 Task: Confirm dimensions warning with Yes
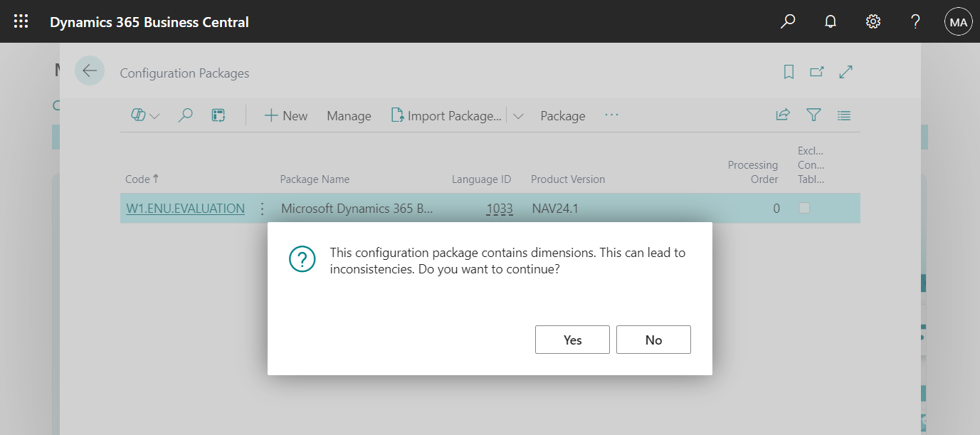pyautogui.click(x=572, y=340)
